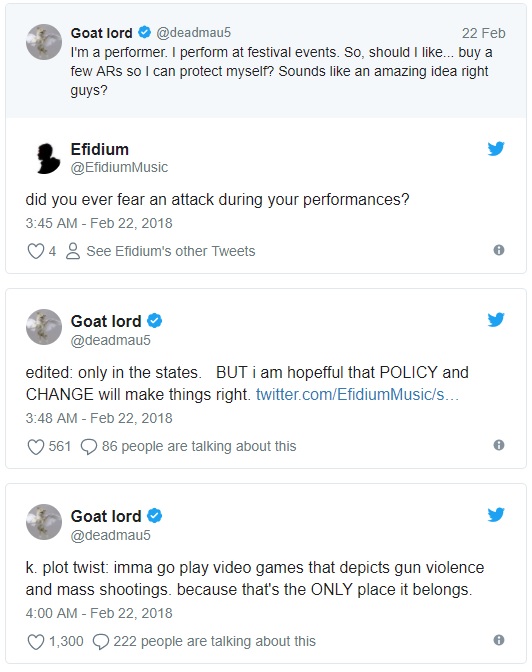Open info icon on Efidium's tweet
532x672 pixels.
[499, 250]
